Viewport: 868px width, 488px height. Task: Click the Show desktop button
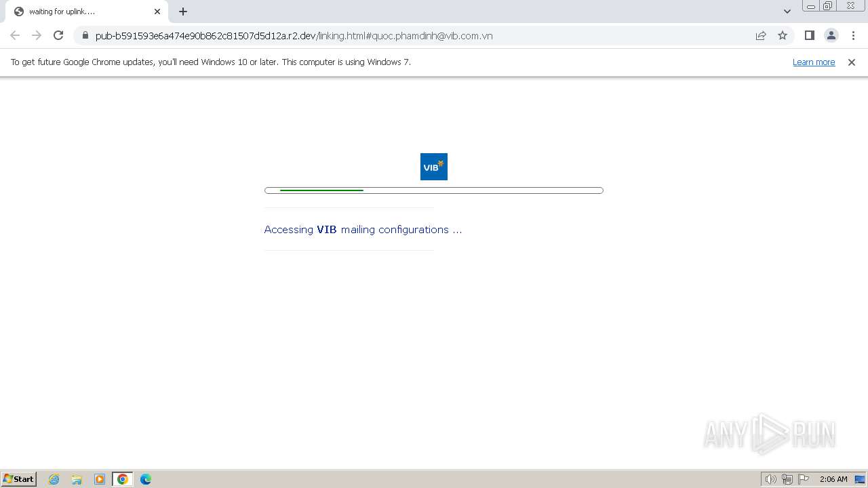tap(860, 479)
